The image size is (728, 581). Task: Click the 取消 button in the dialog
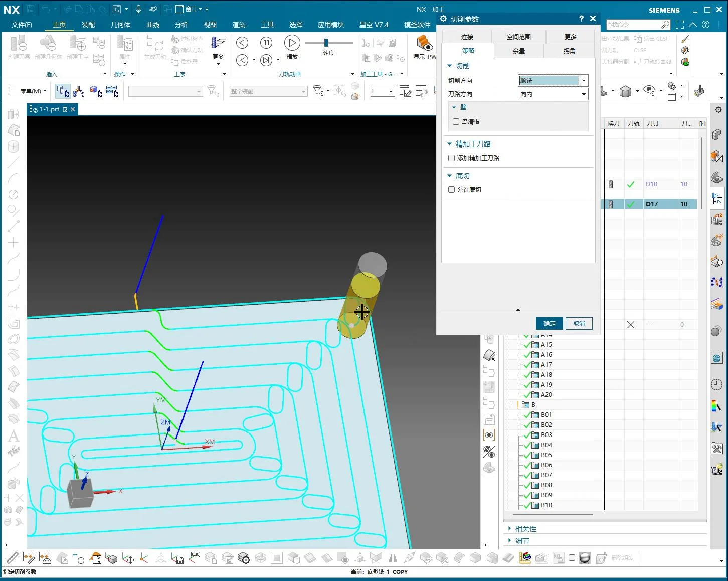pyautogui.click(x=579, y=323)
